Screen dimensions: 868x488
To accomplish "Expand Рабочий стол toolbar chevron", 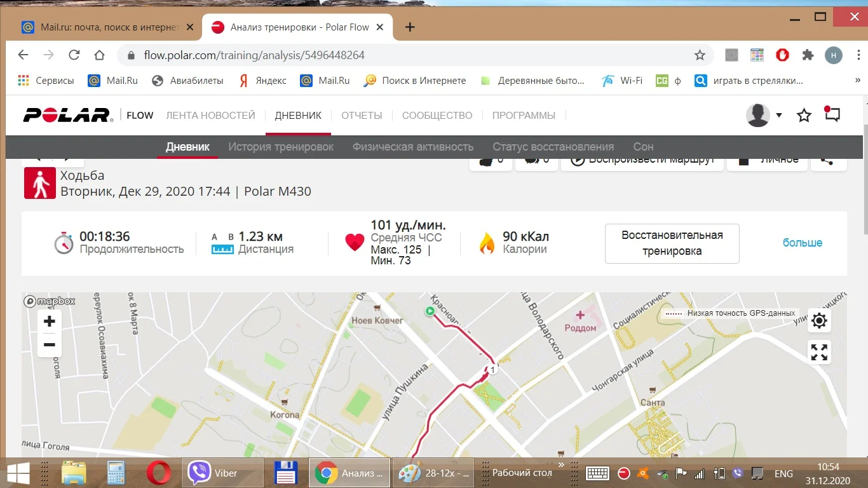I will click(561, 465).
